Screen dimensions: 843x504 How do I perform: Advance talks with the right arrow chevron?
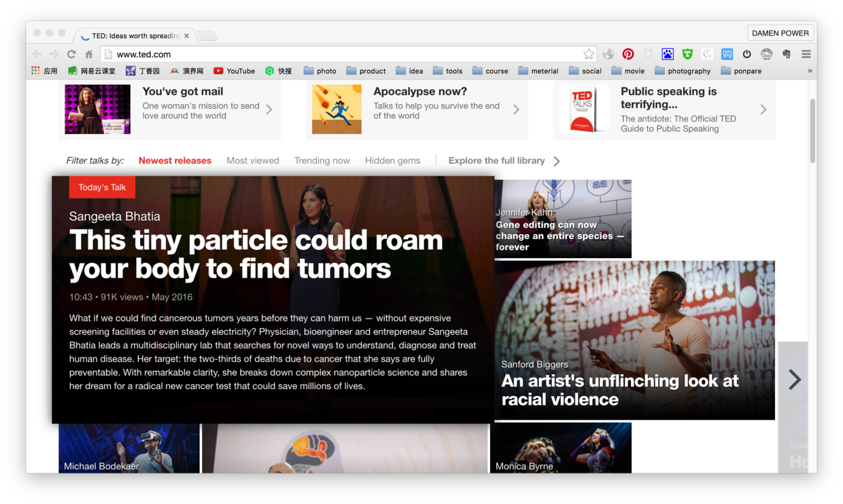tap(794, 379)
